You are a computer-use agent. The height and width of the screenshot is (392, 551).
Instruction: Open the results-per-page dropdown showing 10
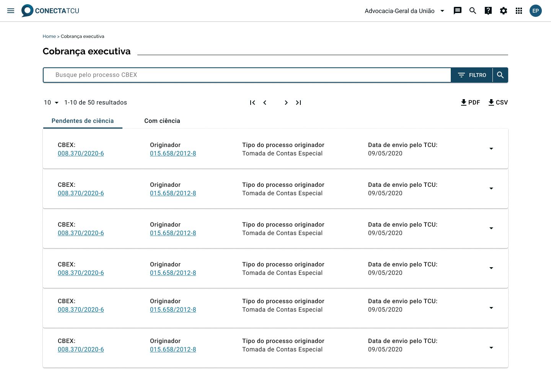pyautogui.click(x=51, y=103)
